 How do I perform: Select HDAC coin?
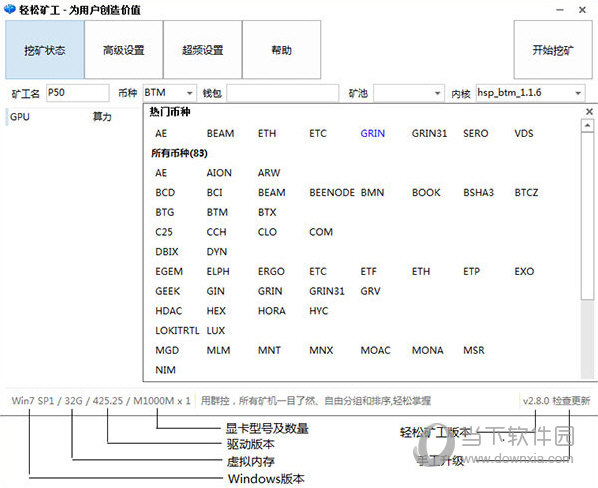point(169,311)
